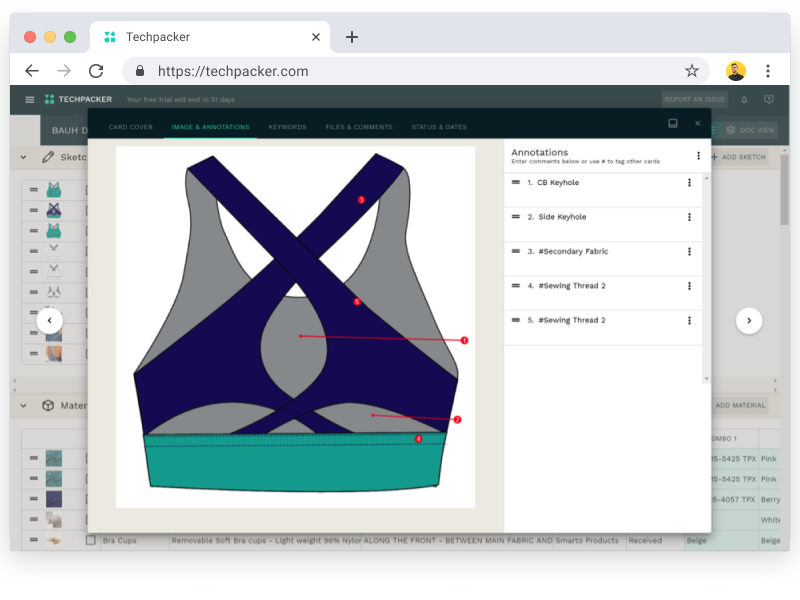800x600 pixels.
Task: Click the Smarto Products supplier cell
Action: tap(590, 540)
